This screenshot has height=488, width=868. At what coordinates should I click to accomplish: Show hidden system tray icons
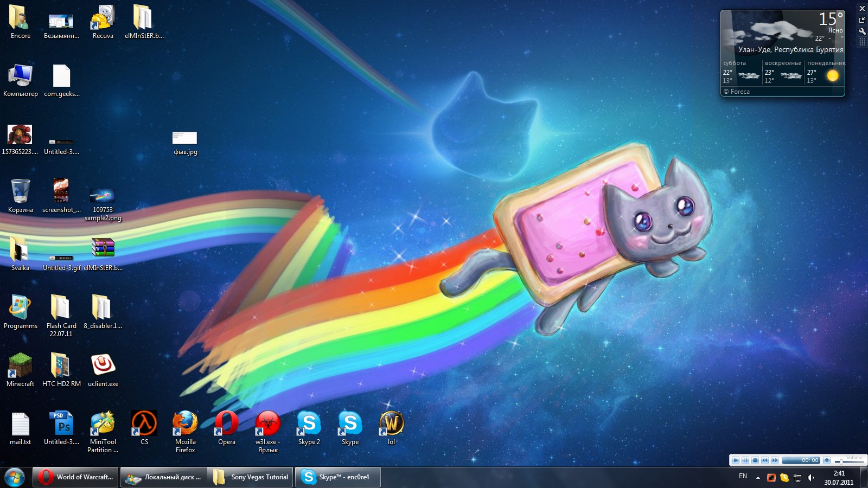(x=758, y=478)
